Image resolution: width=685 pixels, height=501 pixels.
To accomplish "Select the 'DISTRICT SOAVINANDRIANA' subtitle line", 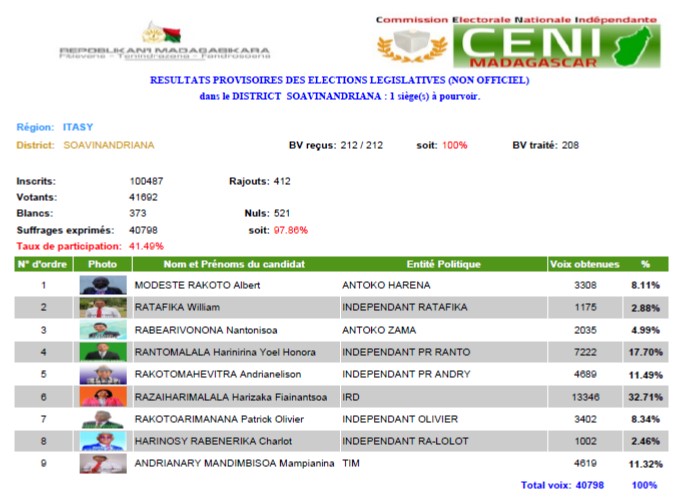I will click(340, 97).
